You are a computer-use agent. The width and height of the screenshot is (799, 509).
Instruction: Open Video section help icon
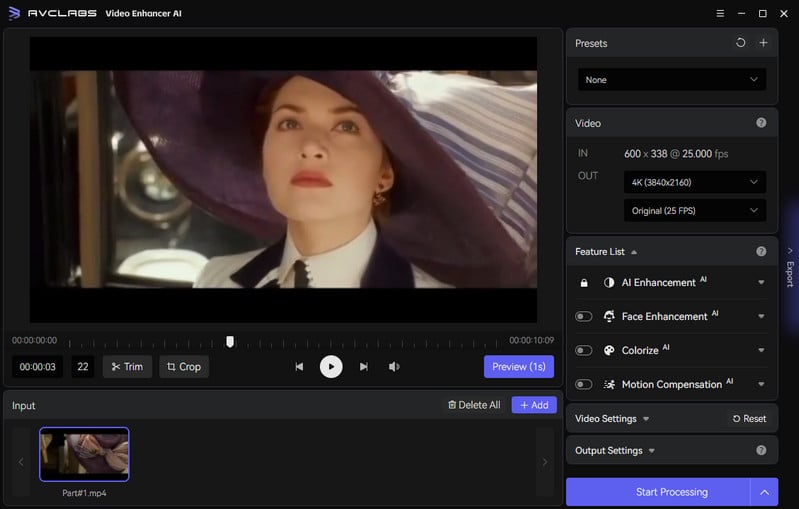tap(761, 123)
